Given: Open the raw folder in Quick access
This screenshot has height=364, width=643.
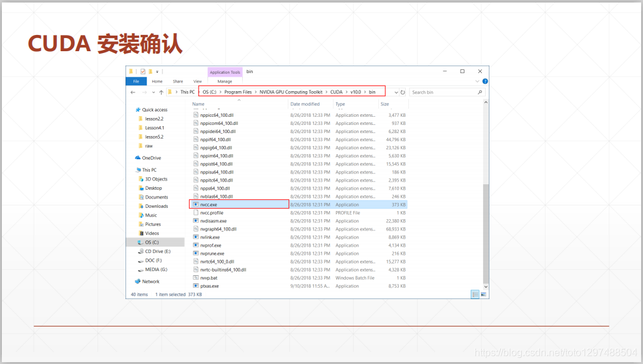Looking at the screenshot, I should click(x=145, y=146).
